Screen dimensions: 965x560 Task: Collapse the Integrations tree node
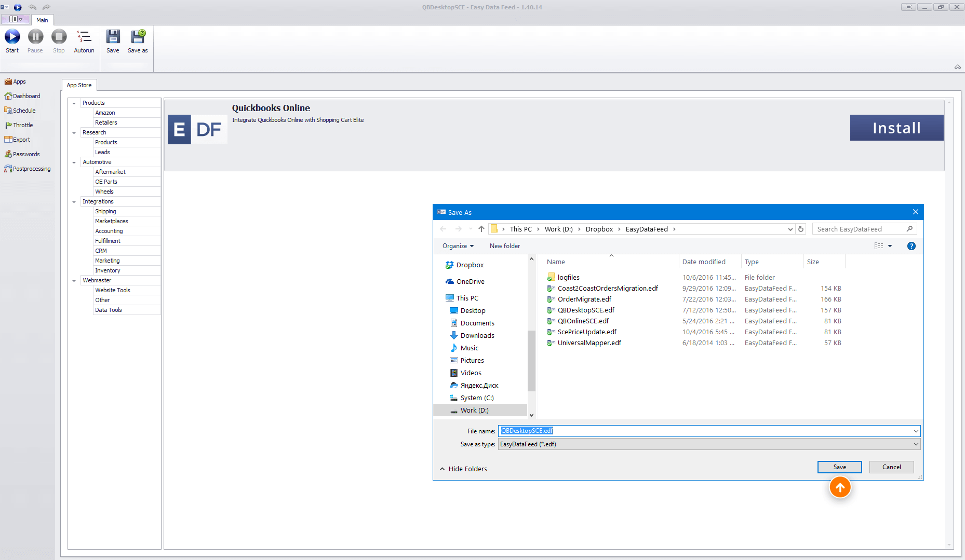coord(74,202)
